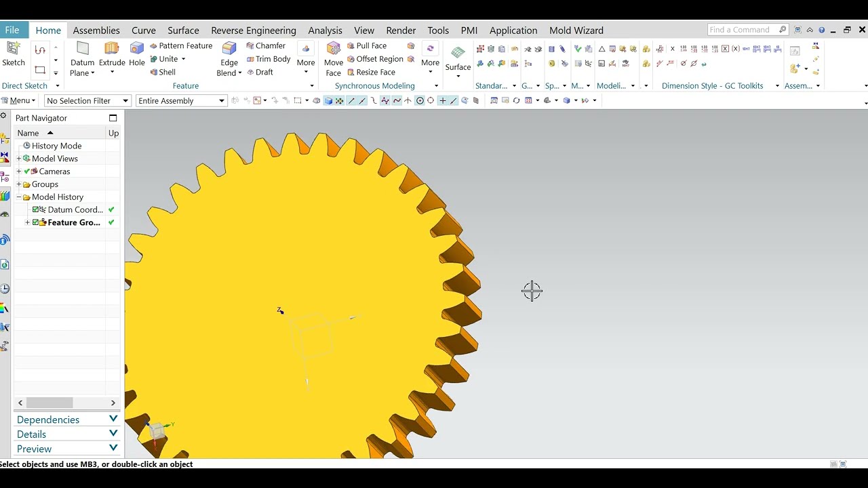The height and width of the screenshot is (488, 868).
Task: Open the Render tab
Action: (401, 30)
